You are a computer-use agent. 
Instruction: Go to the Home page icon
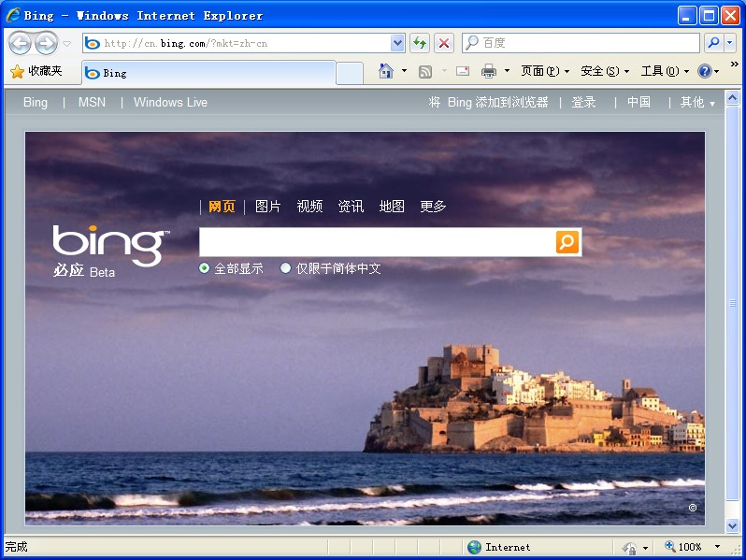(x=386, y=71)
